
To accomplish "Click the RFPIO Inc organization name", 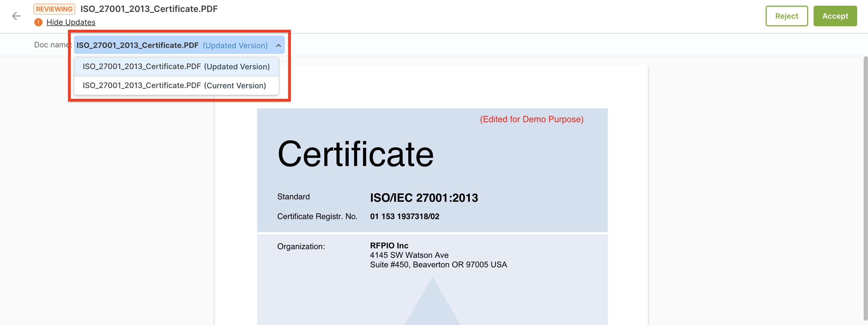I will 389,245.
